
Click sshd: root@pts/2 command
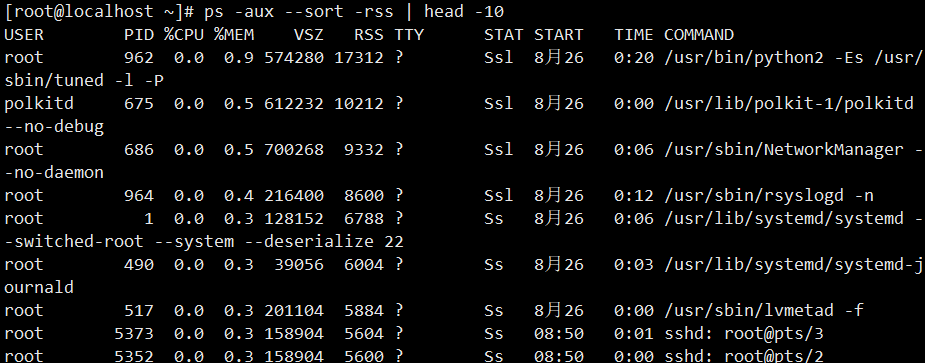pyautogui.click(x=744, y=356)
